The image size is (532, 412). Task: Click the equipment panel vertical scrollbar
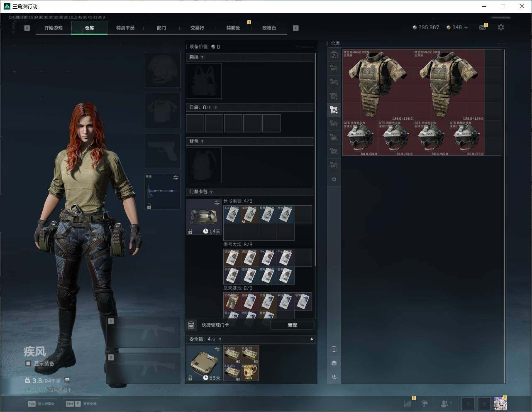click(x=315, y=159)
